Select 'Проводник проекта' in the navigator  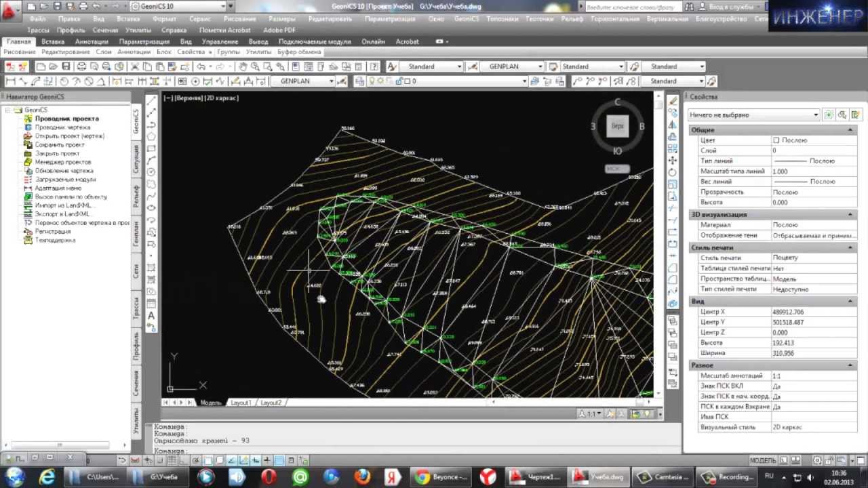[x=66, y=119]
